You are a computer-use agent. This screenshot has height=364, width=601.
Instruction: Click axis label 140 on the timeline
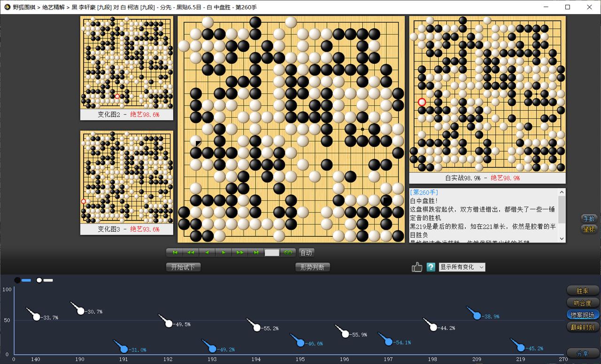36,359
